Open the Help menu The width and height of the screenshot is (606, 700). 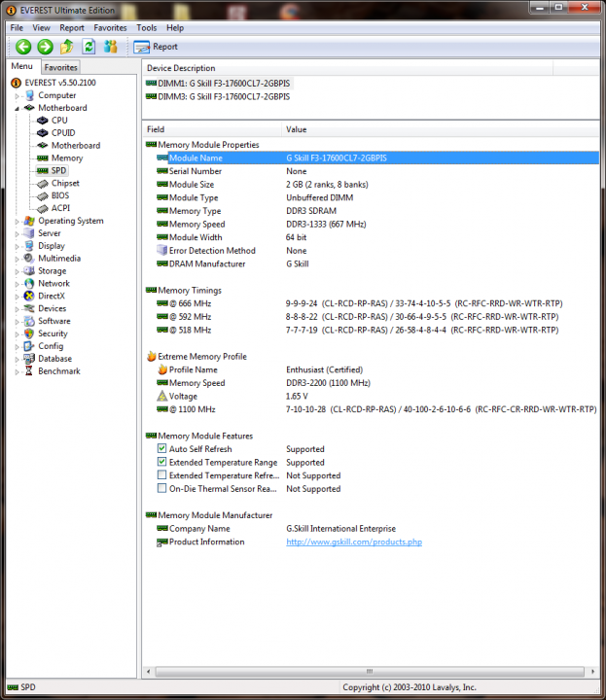pos(175,27)
